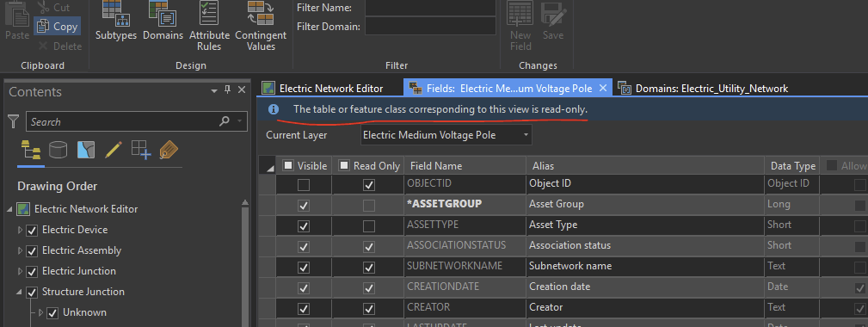Click the Delete command in Clipboard group
868x327 pixels.
coord(59,46)
